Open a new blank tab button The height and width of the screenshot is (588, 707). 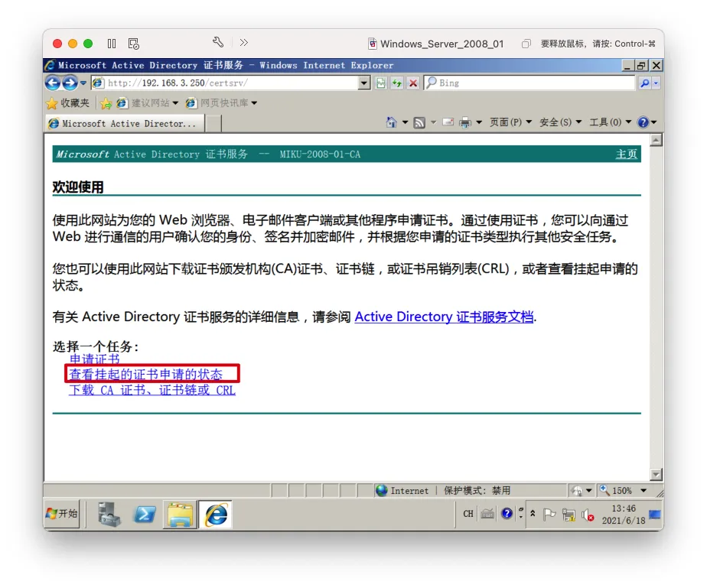[213, 123]
